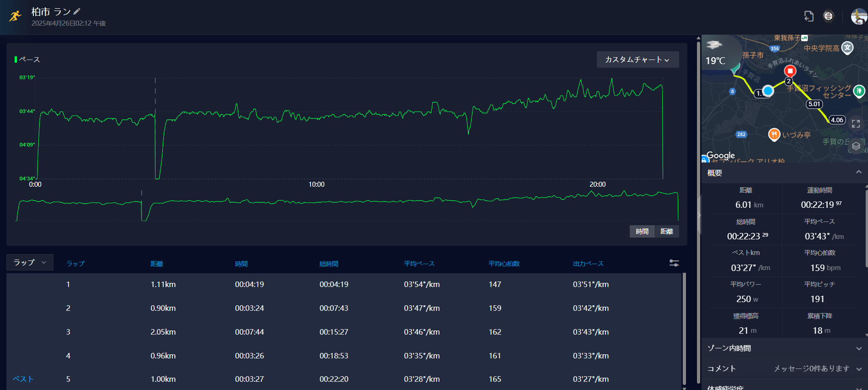868x390 pixels.
Task: Expand the map to fullscreen
Action: coord(856,124)
